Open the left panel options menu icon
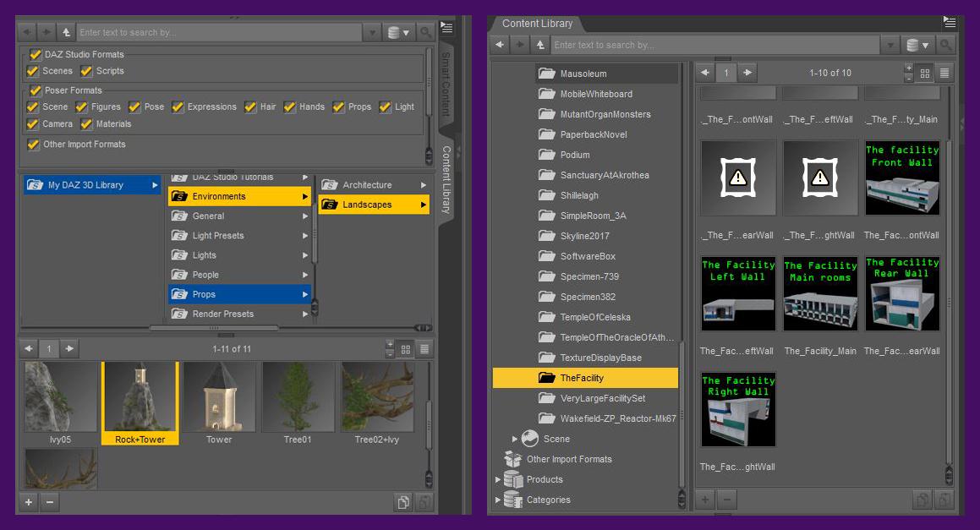This screenshot has width=980, height=530. click(x=446, y=28)
